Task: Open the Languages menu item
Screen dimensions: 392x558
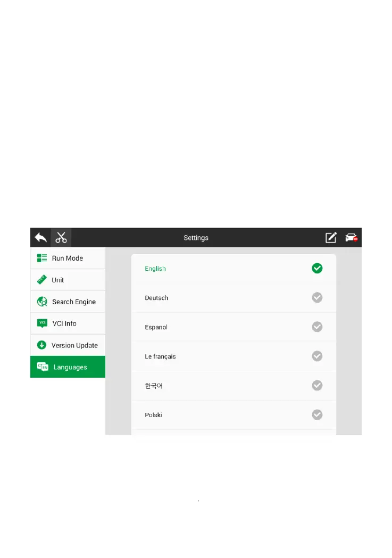Action: tap(68, 367)
